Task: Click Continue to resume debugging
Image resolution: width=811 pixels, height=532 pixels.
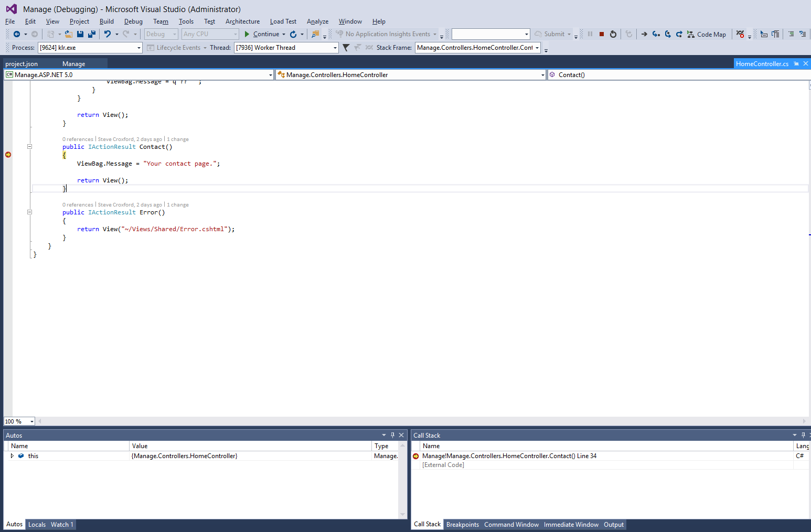Action: coord(261,34)
